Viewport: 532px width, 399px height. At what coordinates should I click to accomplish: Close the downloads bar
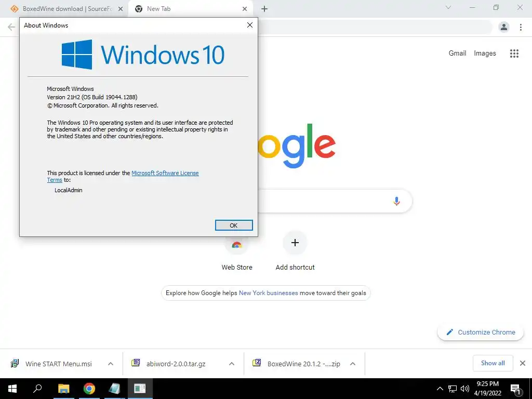click(523, 363)
